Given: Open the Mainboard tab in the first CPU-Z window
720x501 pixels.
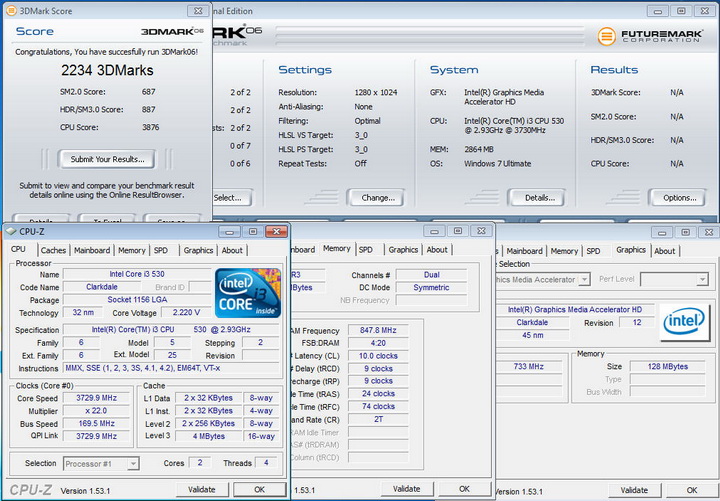Looking at the screenshot, I should 92,250.
